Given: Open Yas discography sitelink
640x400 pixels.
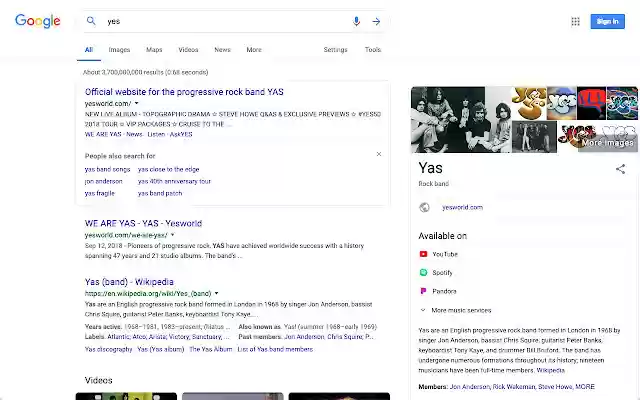Looking at the screenshot, I should 109,349.
